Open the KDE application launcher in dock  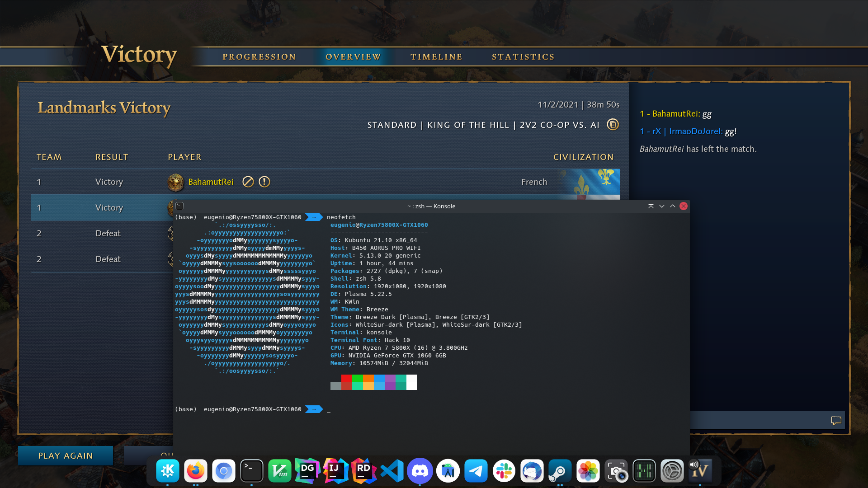[168, 471]
